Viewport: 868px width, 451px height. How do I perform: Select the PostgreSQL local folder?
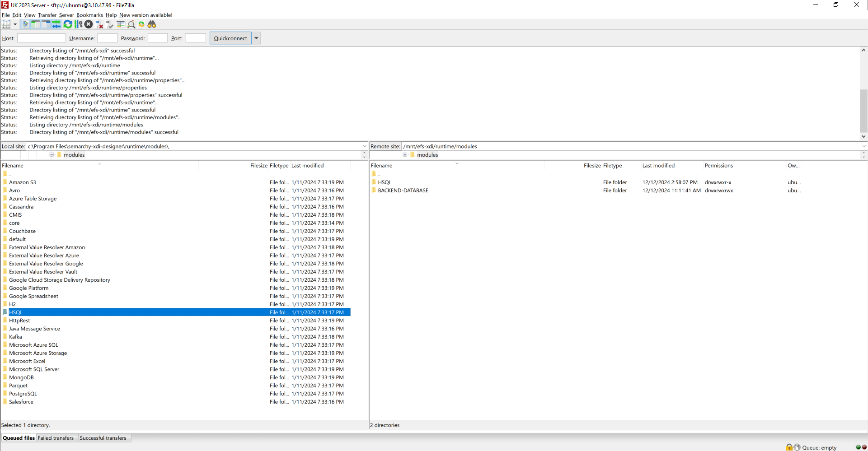[x=23, y=394]
